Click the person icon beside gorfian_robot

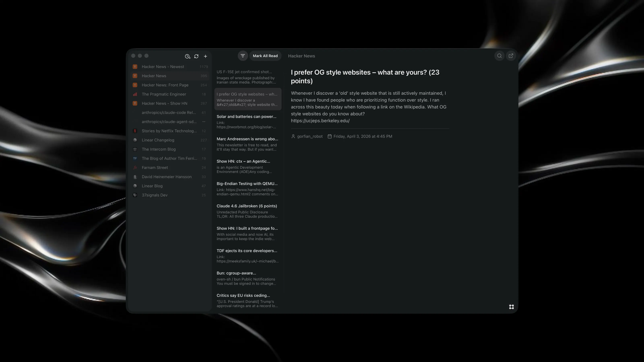(x=293, y=136)
